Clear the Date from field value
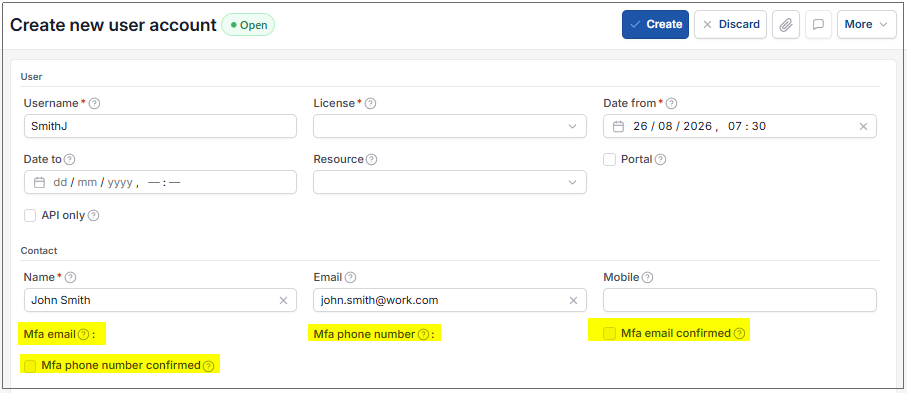907x393 pixels. [x=863, y=126]
